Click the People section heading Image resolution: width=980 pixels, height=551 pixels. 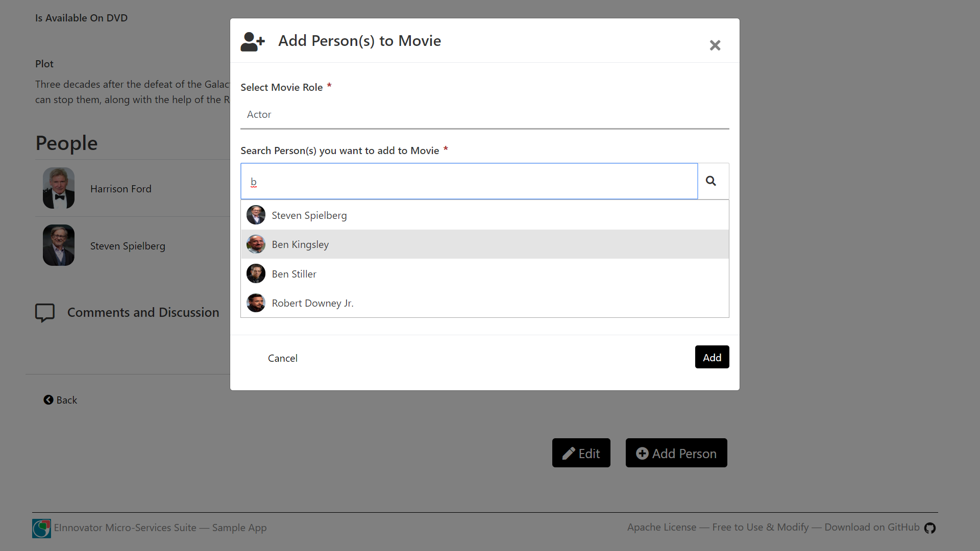pos(66,143)
